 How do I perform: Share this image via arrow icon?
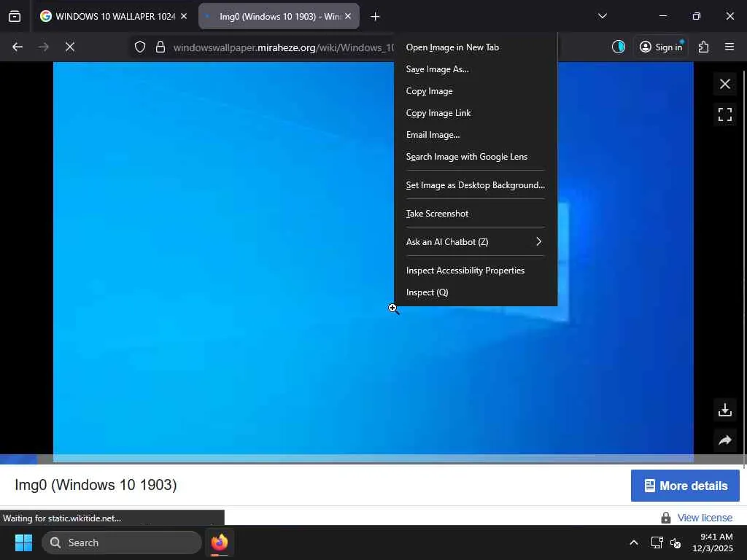pos(725,440)
